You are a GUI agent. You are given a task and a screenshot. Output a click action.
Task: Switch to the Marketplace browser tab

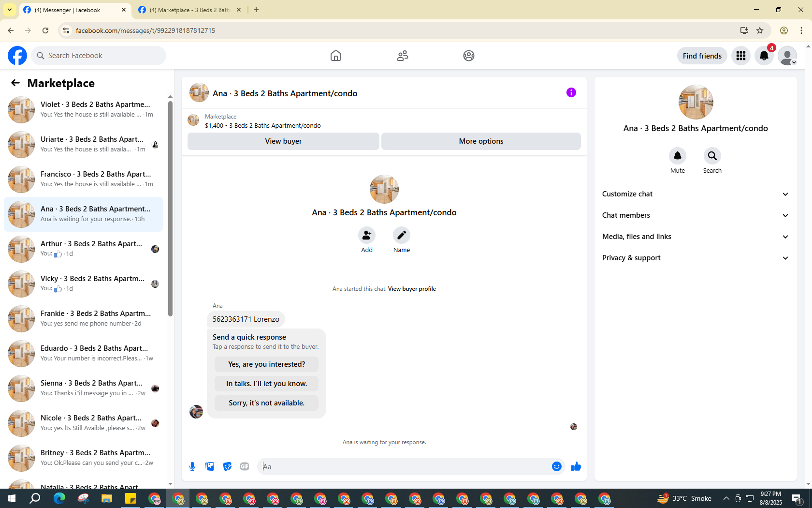(x=189, y=10)
